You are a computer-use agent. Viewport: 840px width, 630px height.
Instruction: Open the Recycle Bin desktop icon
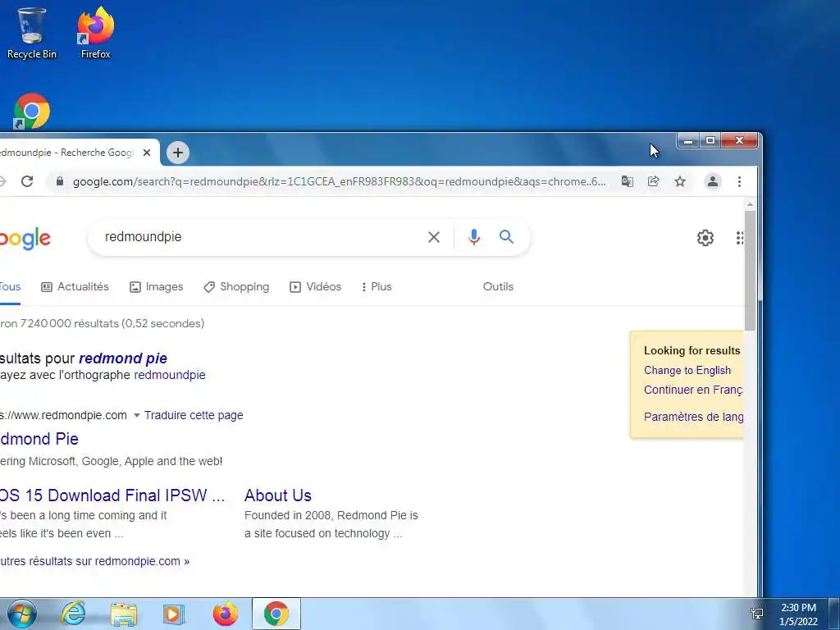pyautogui.click(x=32, y=33)
